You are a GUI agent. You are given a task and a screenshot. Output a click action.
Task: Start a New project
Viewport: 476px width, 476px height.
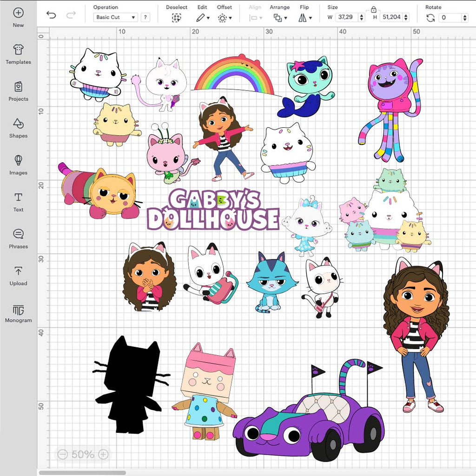coord(18,17)
